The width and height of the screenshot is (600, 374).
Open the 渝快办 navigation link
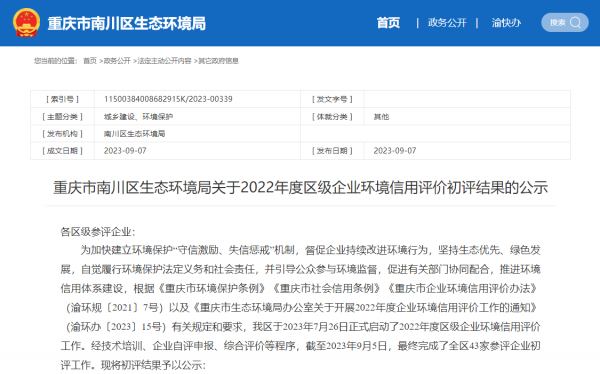pos(506,23)
